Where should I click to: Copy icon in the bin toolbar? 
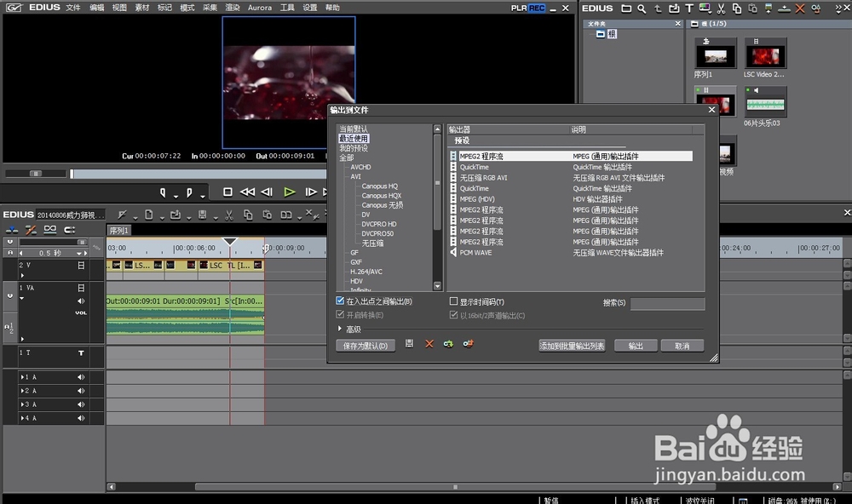click(737, 9)
